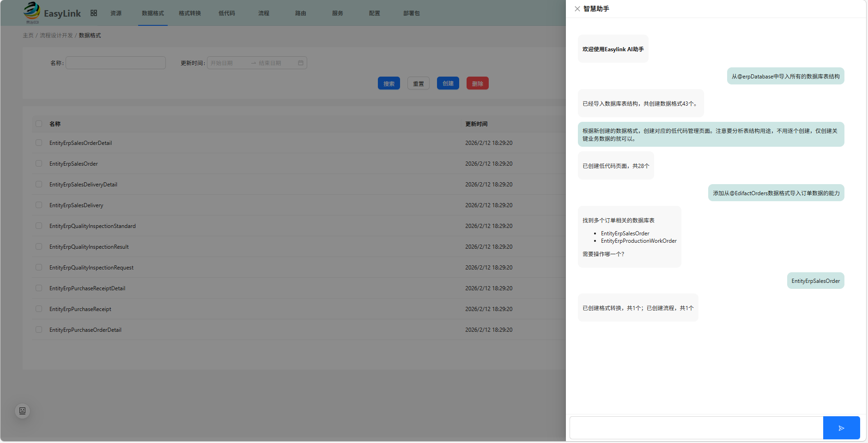Go to 主页 in the breadcrumb
Screen dimensions: 868x443
click(28, 36)
